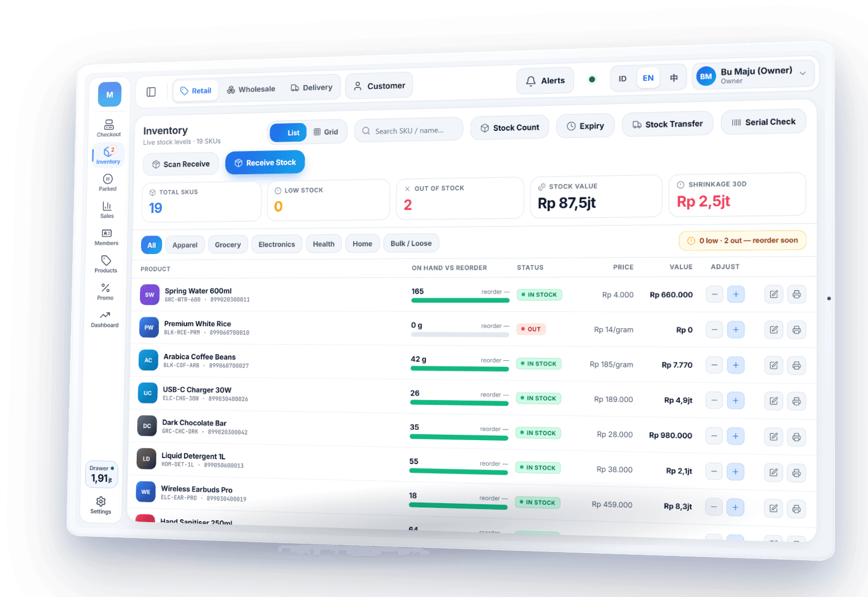Open the Members sidebar icon

(106, 237)
